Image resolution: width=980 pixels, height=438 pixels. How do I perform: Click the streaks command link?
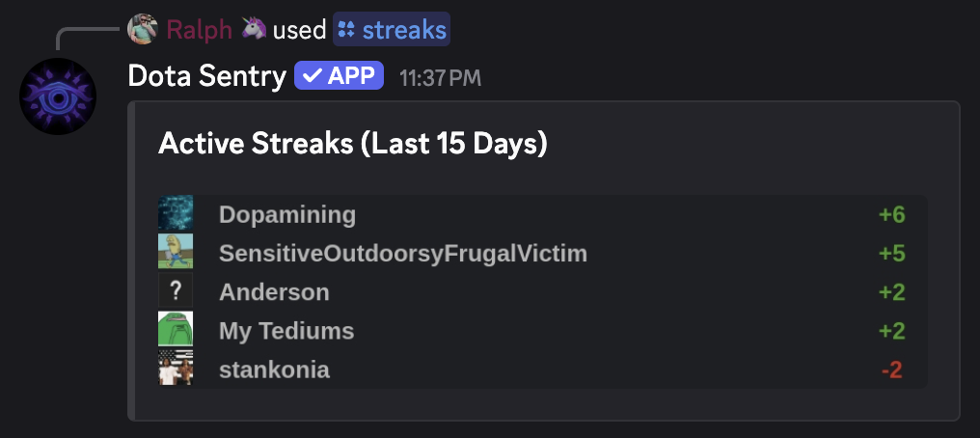point(404,30)
